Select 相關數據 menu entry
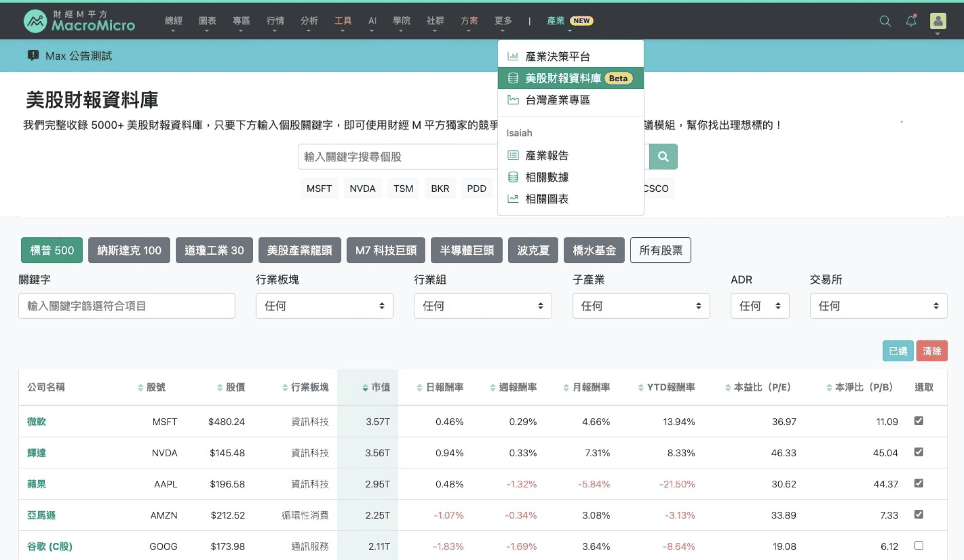The height and width of the screenshot is (560, 964). 570,177
